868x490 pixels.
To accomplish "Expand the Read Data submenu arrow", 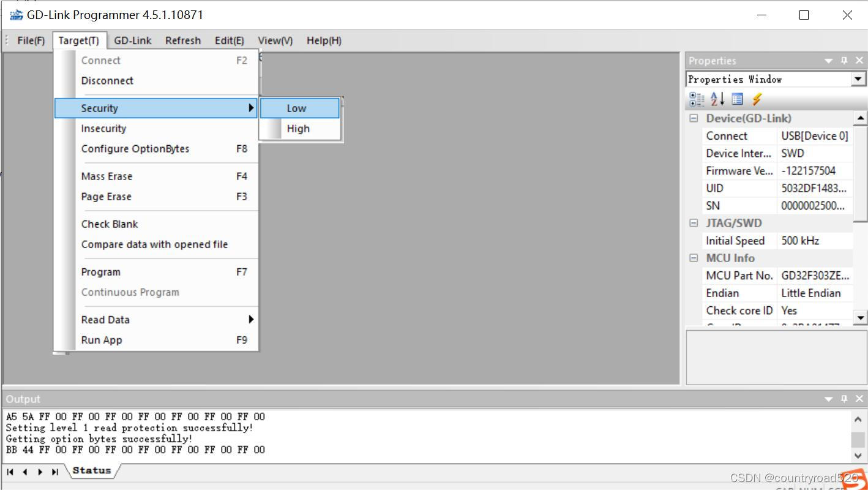I will (250, 319).
